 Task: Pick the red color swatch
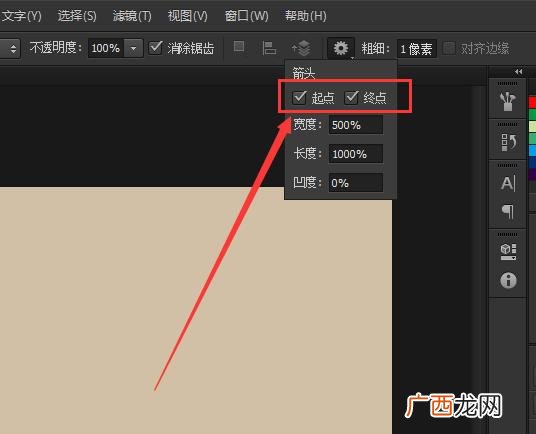click(x=532, y=102)
